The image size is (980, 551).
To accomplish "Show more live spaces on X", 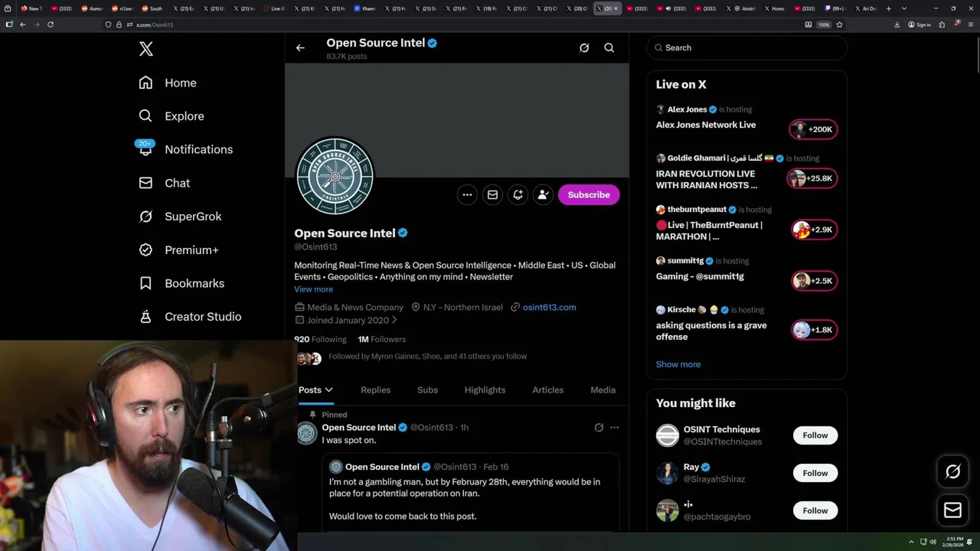I will coord(678,364).
